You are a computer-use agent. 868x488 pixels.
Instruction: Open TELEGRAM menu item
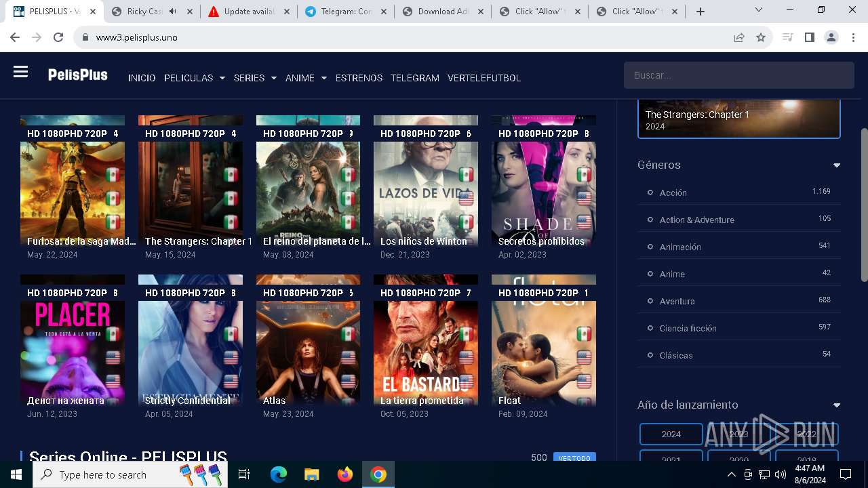[415, 78]
